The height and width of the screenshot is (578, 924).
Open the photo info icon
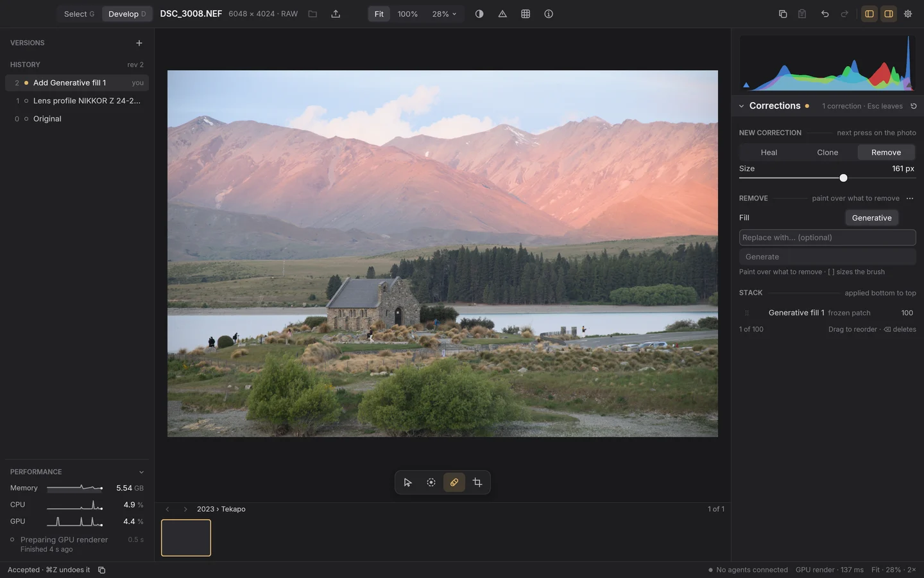pos(549,14)
